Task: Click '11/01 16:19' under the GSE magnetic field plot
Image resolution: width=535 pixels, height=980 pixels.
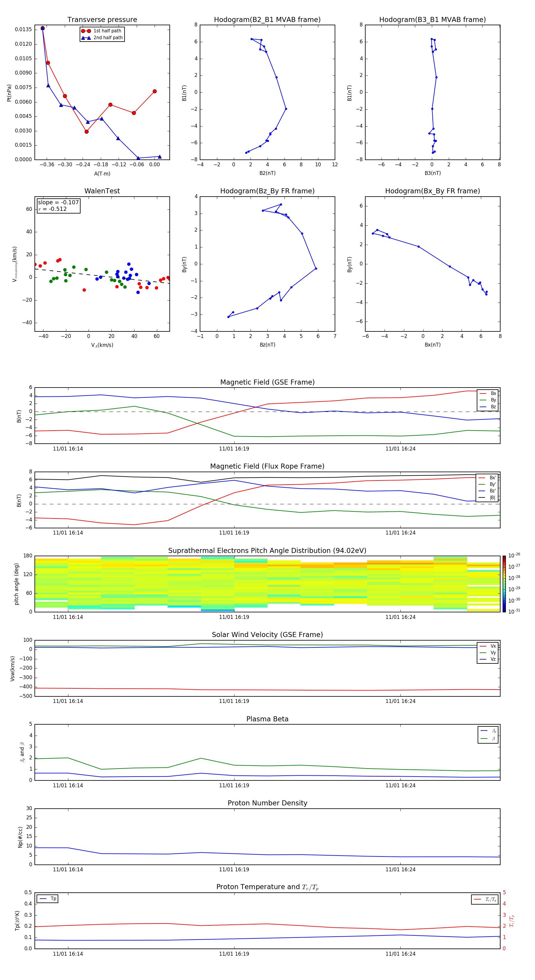Action: (x=234, y=449)
